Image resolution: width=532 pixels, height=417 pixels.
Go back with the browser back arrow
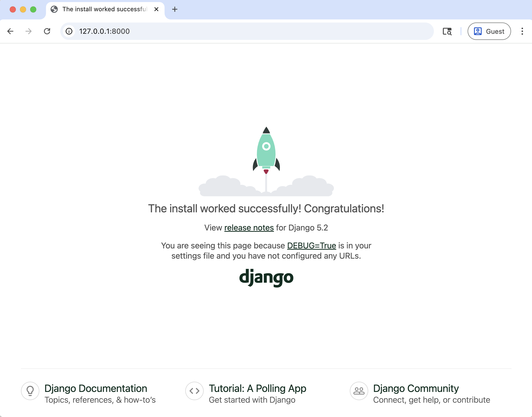[x=10, y=31]
